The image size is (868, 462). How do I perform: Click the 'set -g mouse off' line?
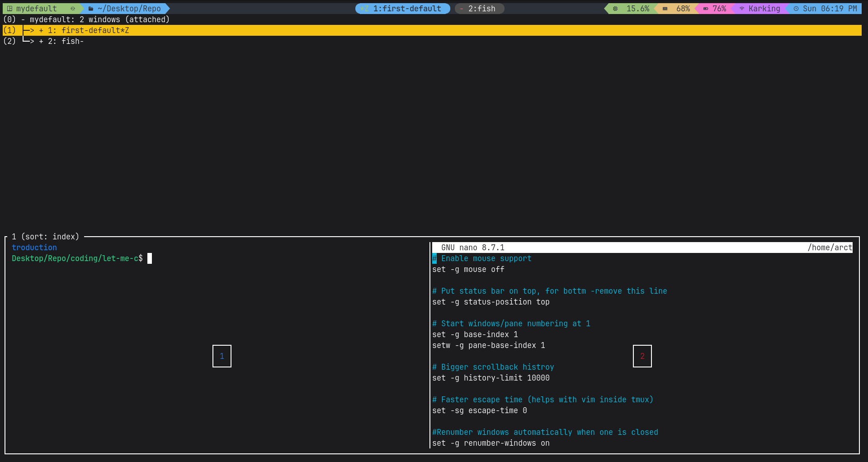(468, 269)
